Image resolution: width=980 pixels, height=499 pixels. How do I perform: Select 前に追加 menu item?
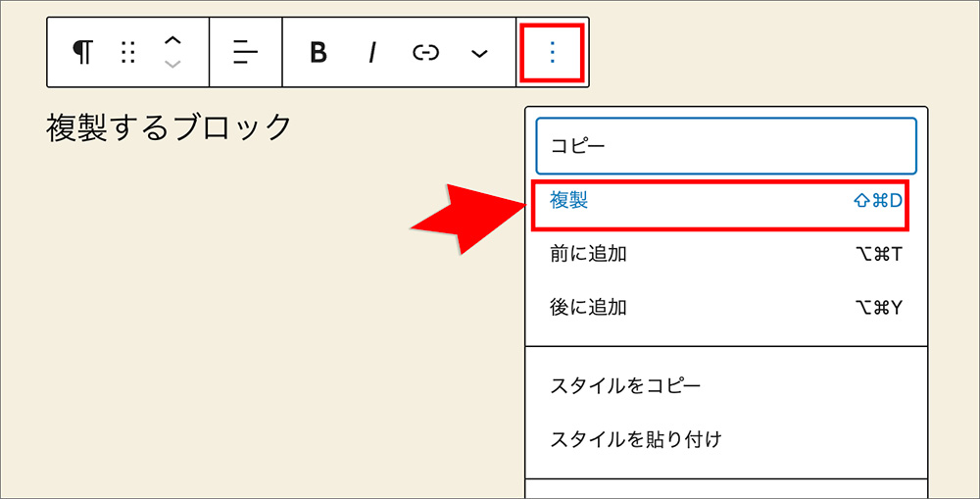click(x=588, y=254)
